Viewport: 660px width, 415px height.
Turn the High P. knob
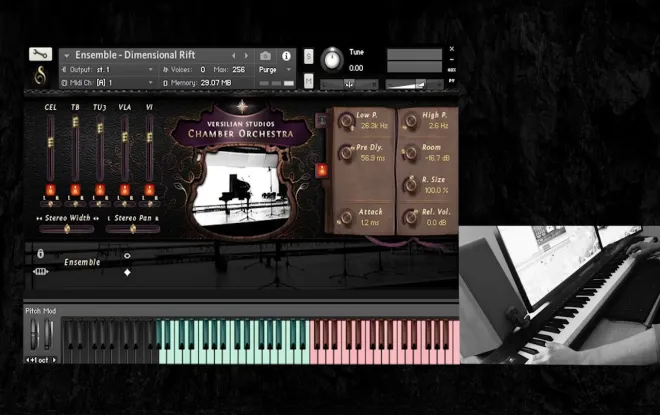[x=410, y=121]
